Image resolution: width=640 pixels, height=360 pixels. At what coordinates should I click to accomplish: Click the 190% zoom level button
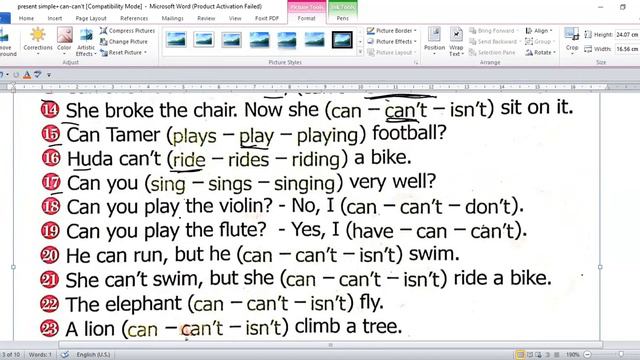(x=573, y=355)
